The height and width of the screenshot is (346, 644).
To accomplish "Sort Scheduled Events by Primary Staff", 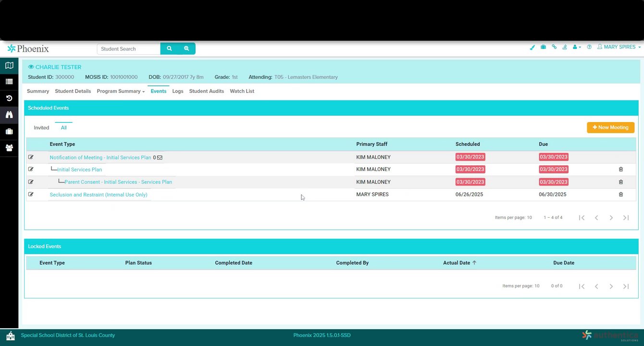I will (372, 144).
